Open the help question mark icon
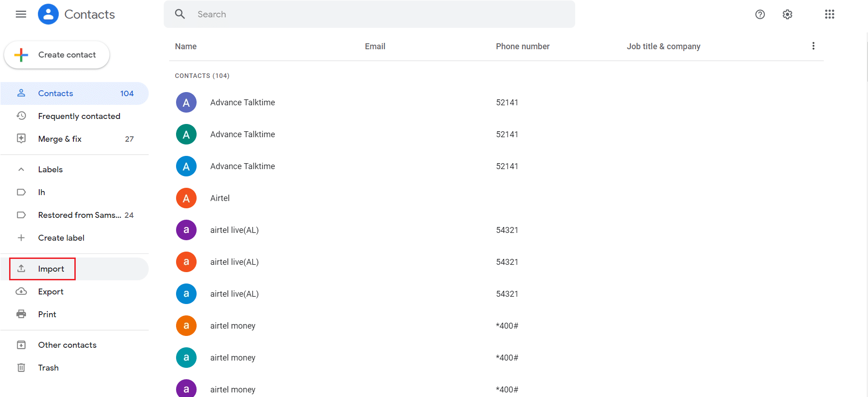This screenshot has height=397, width=868. point(760,14)
